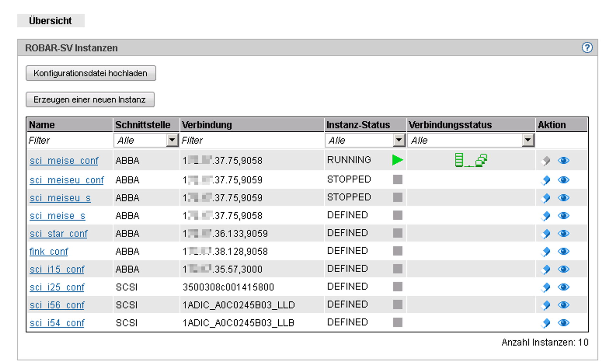Click the edit pencil icon for sci_i25_conf
602x364 pixels.
(x=546, y=287)
